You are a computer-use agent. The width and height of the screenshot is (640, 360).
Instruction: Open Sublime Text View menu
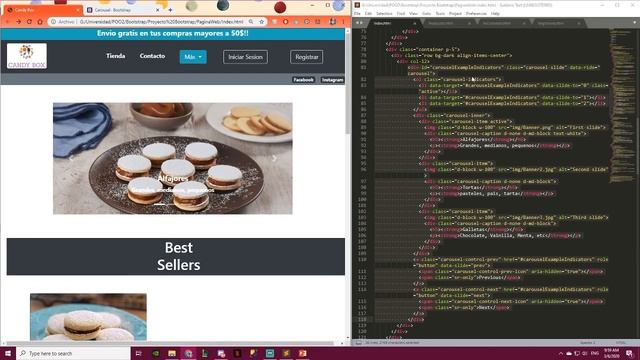coord(413,13)
